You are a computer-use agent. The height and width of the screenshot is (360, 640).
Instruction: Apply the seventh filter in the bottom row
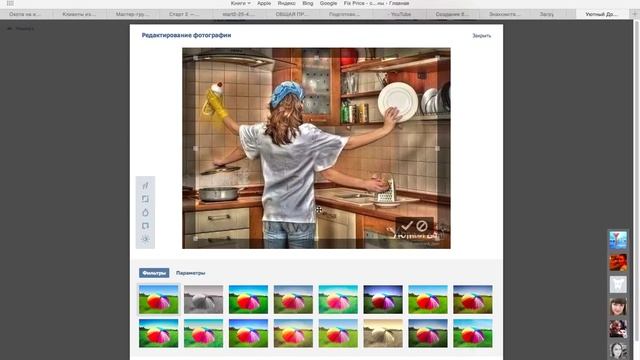coord(428,333)
